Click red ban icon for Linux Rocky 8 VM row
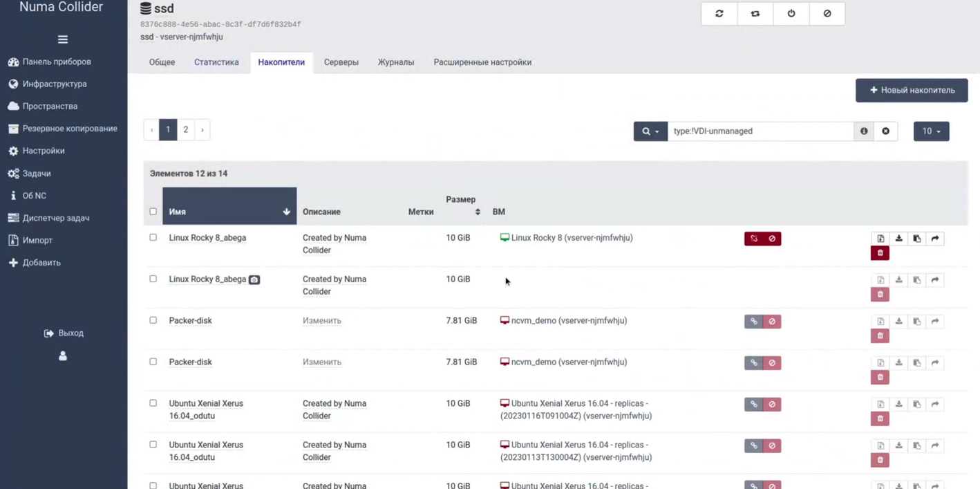The height and width of the screenshot is (489, 980). [x=772, y=239]
